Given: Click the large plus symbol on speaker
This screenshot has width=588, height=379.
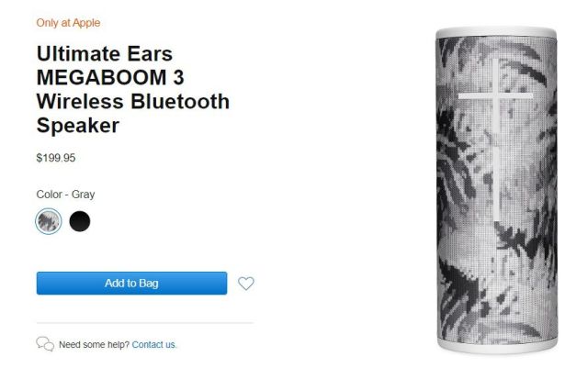Looking at the screenshot, I should point(496,139).
